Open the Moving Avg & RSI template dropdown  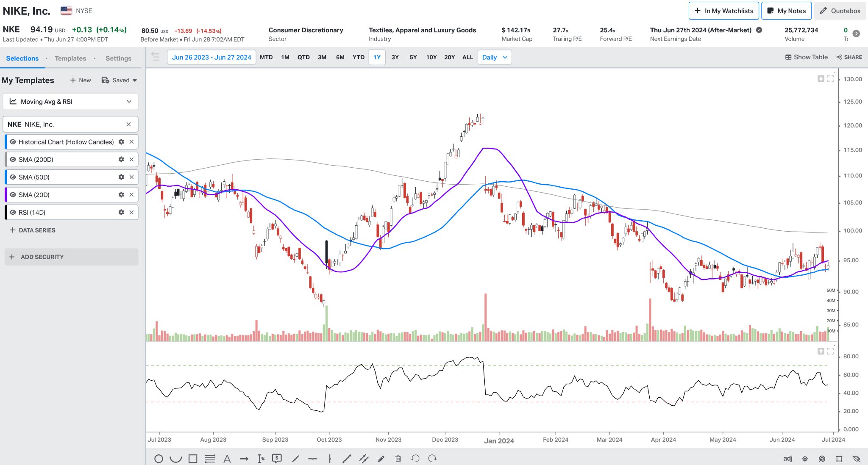pos(70,102)
